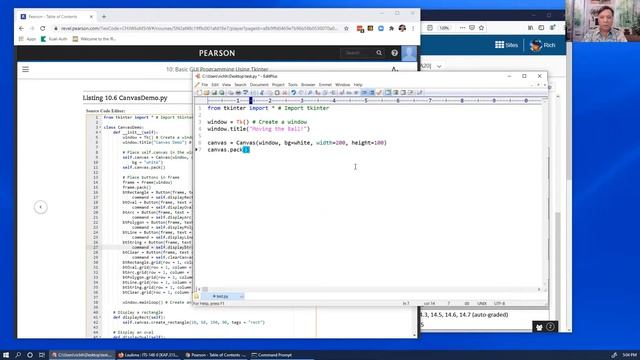Click 'window.title' line in EditPlus editor
This screenshot has width=640, height=360.
[259, 129]
